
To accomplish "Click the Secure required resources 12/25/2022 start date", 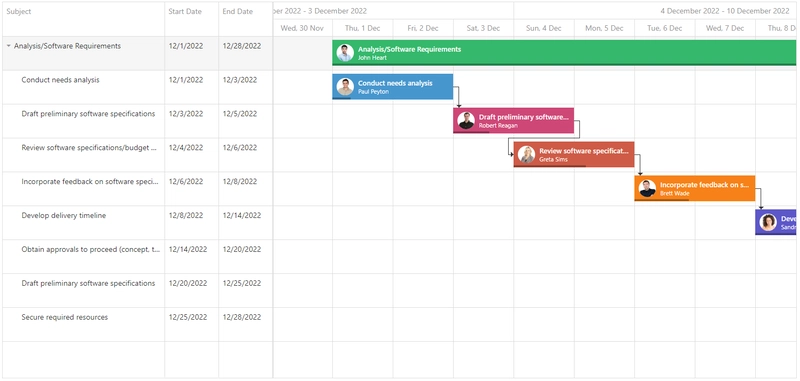I will point(192,324).
